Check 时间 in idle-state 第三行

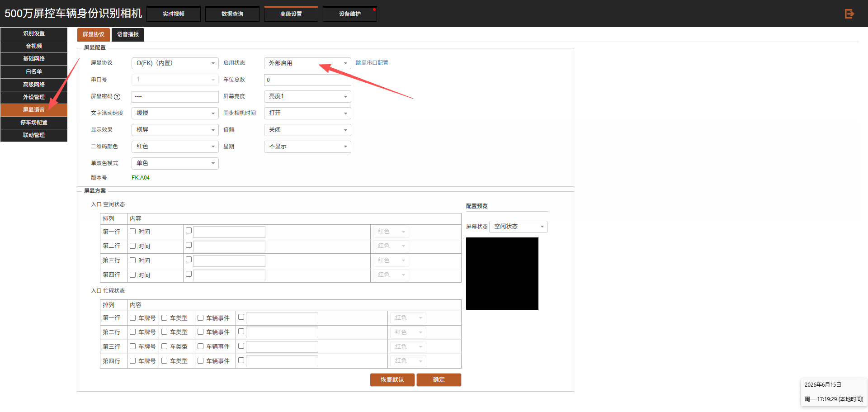point(133,260)
